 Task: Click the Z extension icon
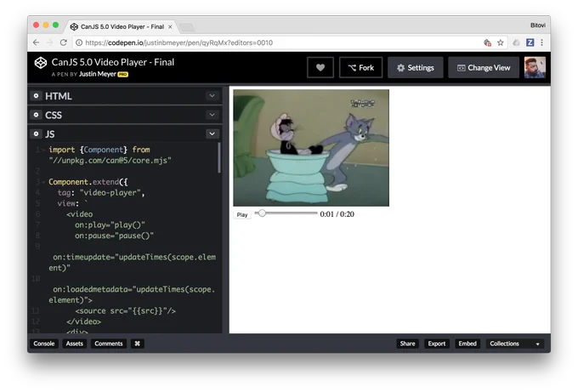530,43
